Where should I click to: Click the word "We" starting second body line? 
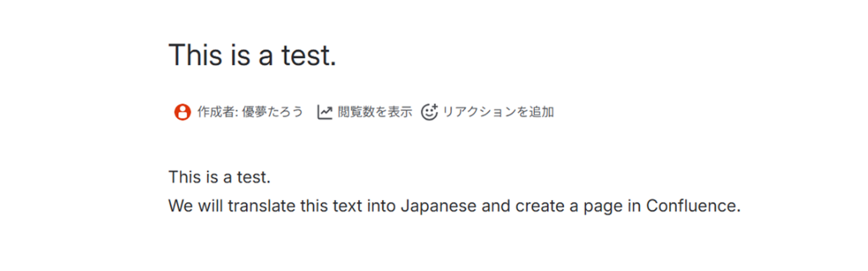point(181,206)
